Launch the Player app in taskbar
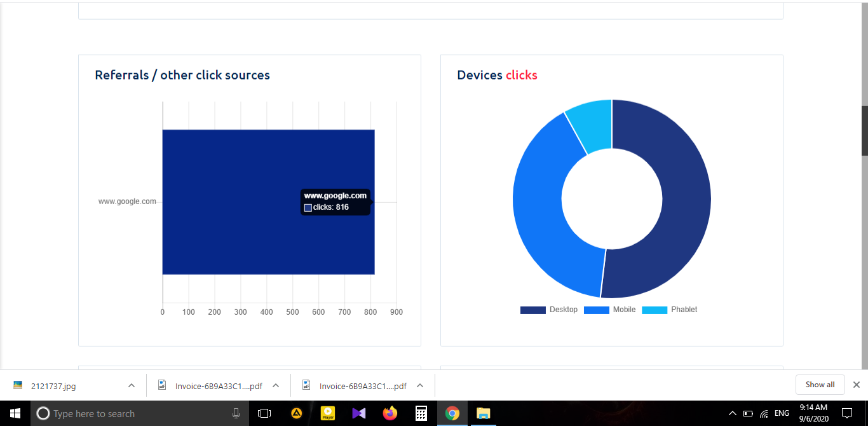The image size is (868, 426). [x=328, y=413]
